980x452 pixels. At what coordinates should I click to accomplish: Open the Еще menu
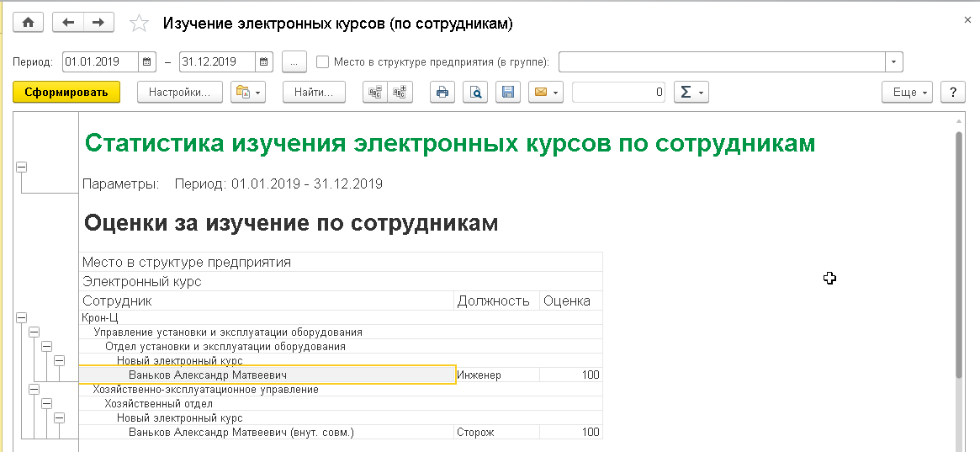908,93
